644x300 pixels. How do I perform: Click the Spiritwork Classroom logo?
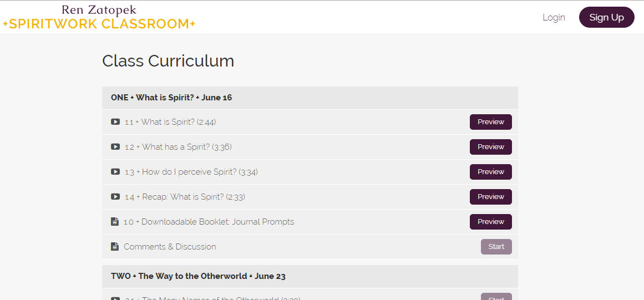99,17
